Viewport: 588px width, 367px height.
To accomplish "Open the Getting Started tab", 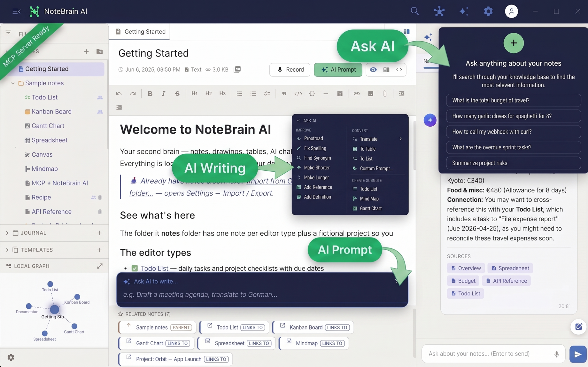I will pos(140,32).
